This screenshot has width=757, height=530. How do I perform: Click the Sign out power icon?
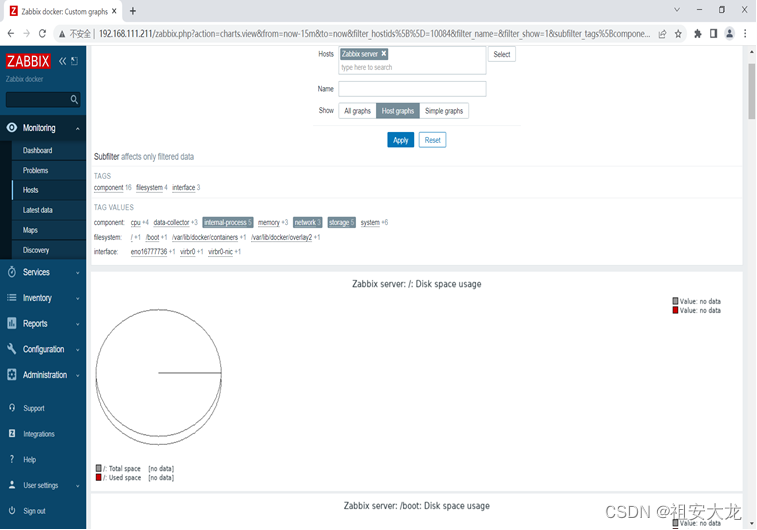pyautogui.click(x=12, y=510)
